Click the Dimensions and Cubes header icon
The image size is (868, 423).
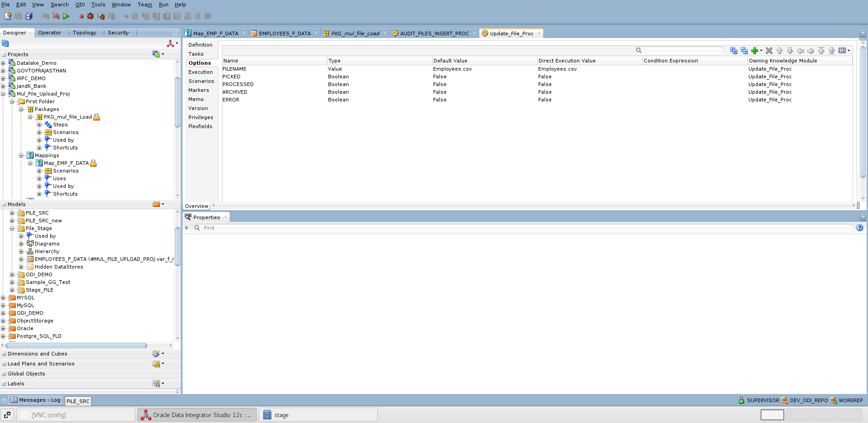(156, 354)
